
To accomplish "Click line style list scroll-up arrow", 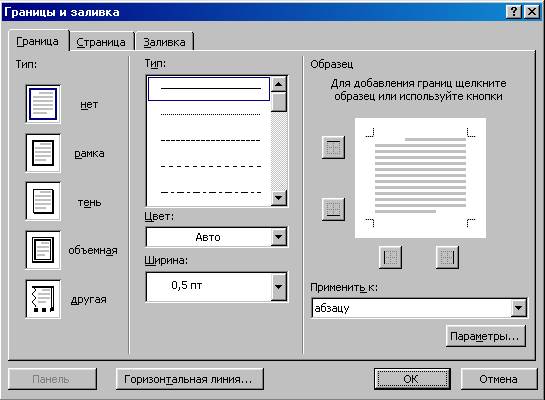I will (278, 84).
